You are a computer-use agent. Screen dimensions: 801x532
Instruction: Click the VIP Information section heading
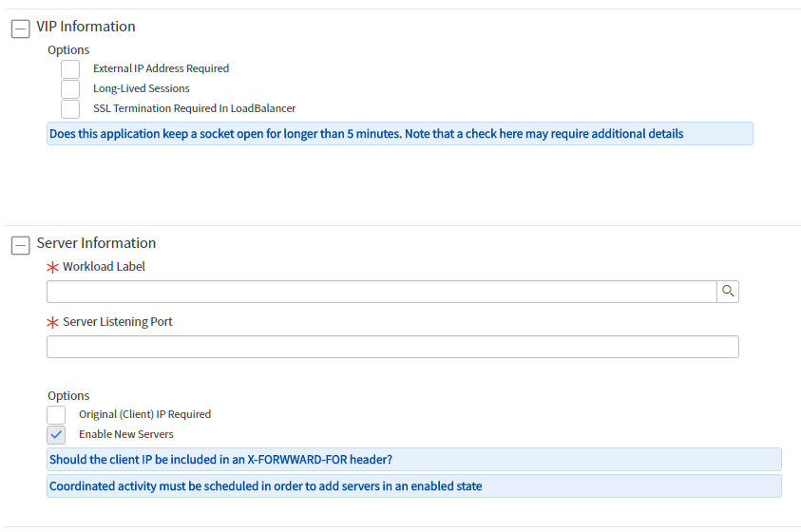(86, 27)
